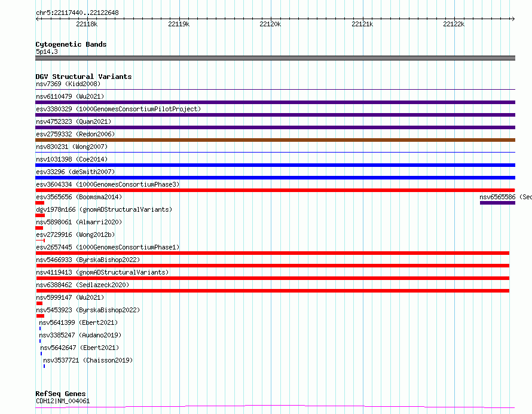Select esv3604334 (1000GenomesConsortiumPhase3) label
The width and height of the screenshot is (532, 414).
coord(108,184)
